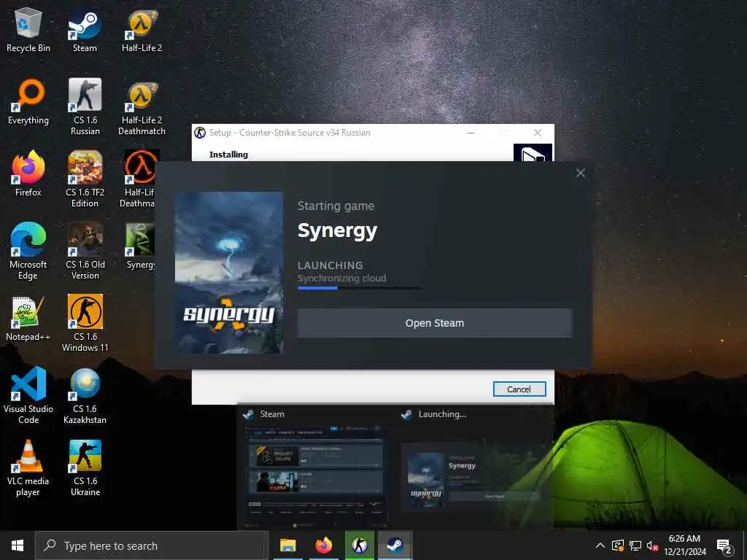
Task: Click the Steam taskbar button
Action: (395, 545)
